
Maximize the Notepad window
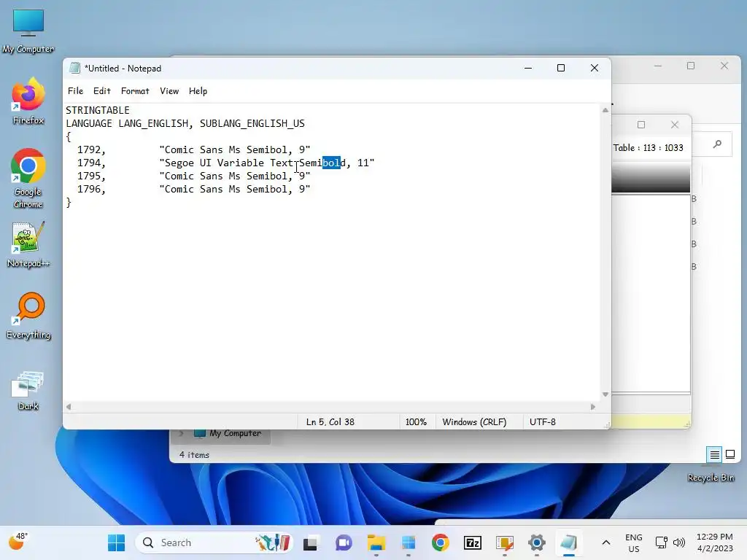click(561, 68)
